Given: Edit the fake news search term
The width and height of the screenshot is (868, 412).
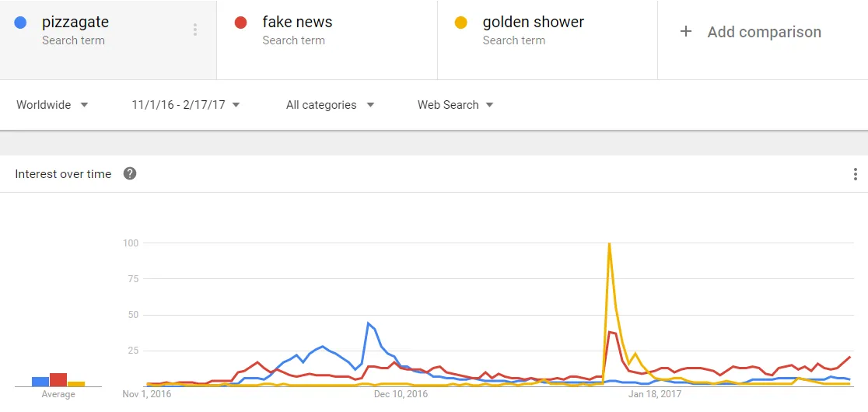Looking at the screenshot, I should click(327, 40).
